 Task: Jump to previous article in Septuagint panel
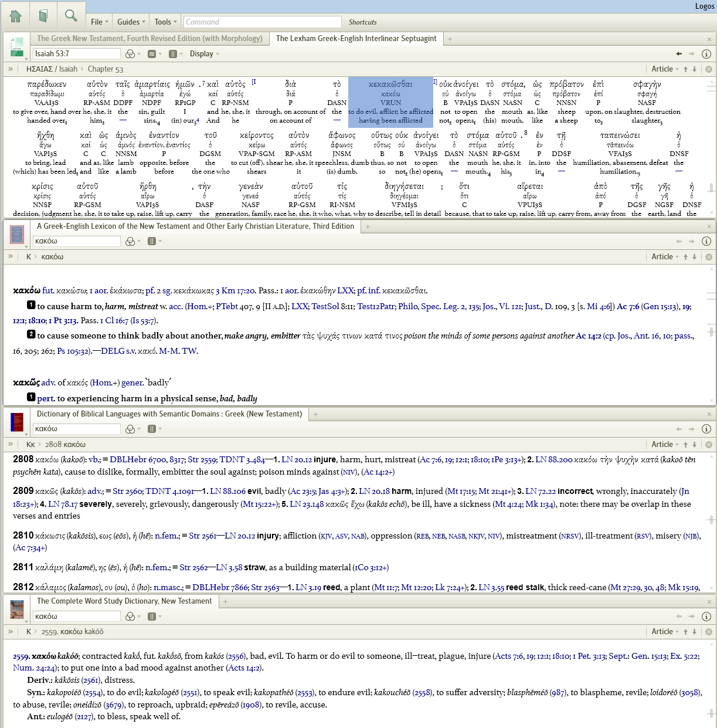point(685,69)
